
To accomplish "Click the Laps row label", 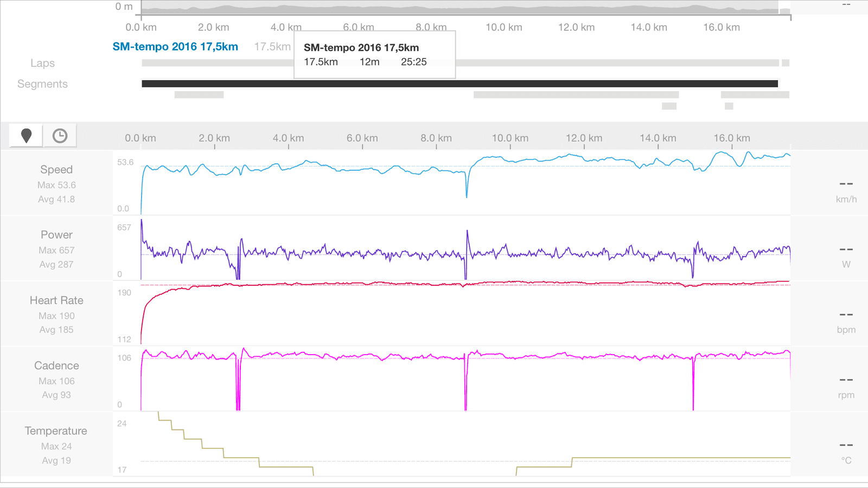I will click(42, 63).
